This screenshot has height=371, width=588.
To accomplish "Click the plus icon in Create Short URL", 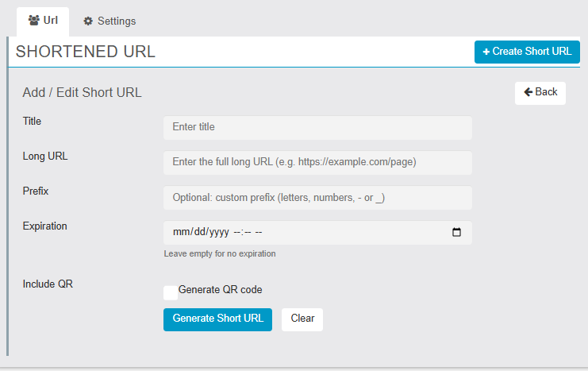I will (486, 52).
